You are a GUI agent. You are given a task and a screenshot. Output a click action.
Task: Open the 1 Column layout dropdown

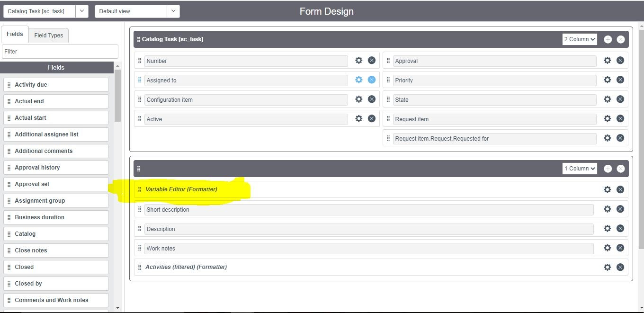pyautogui.click(x=580, y=169)
